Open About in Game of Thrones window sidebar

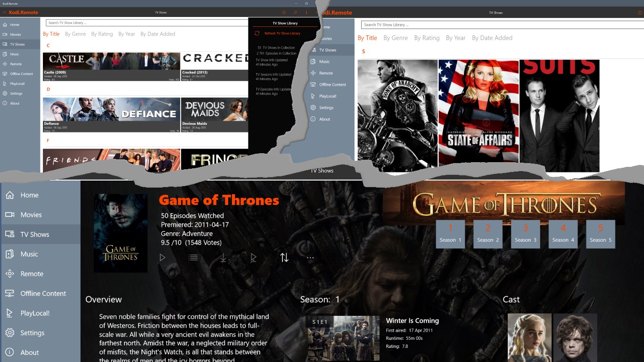pyautogui.click(x=40, y=352)
